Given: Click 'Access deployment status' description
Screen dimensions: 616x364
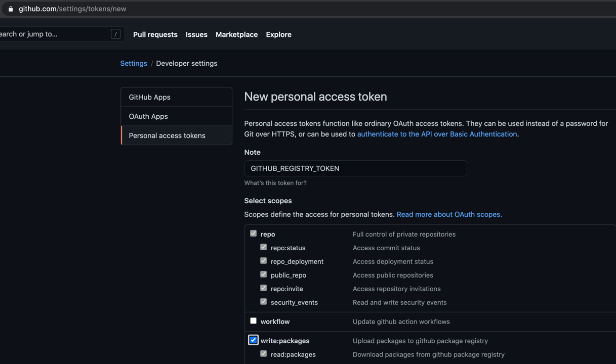Looking at the screenshot, I should coord(393,261).
